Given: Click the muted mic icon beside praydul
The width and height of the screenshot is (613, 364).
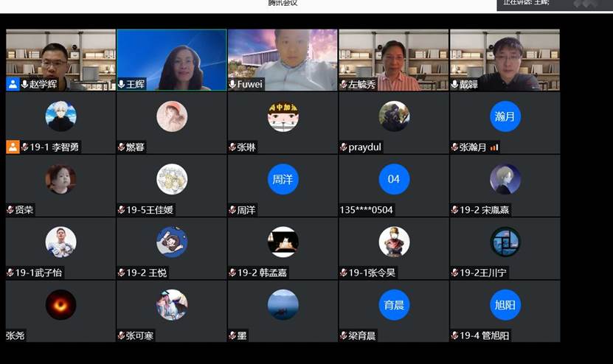Looking at the screenshot, I should 344,147.
